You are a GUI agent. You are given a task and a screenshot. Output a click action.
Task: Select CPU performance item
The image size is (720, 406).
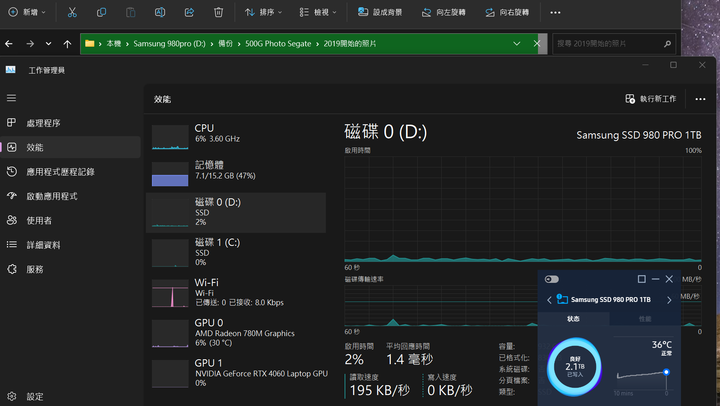tap(236, 137)
